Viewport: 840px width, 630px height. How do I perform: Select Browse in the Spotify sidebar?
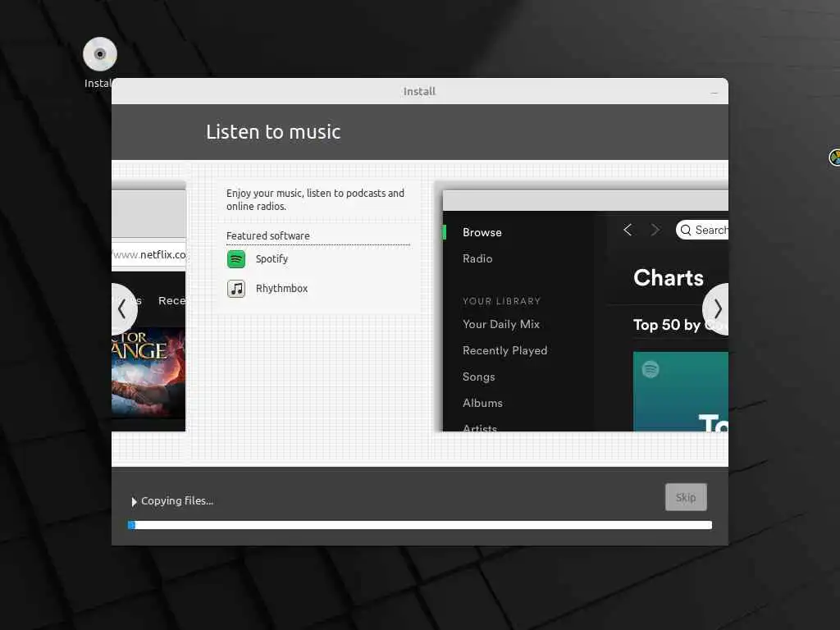click(482, 232)
